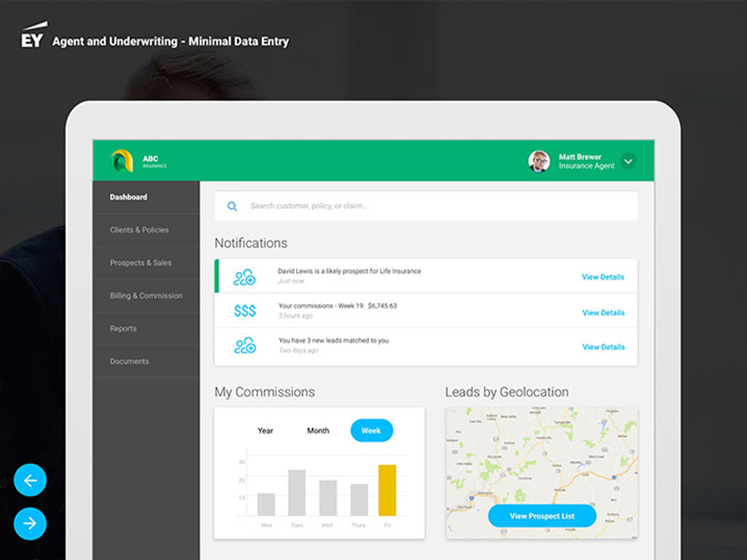Switch commissions view to Year
Image resolution: width=747 pixels, height=560 pixels.
point(266,431)
